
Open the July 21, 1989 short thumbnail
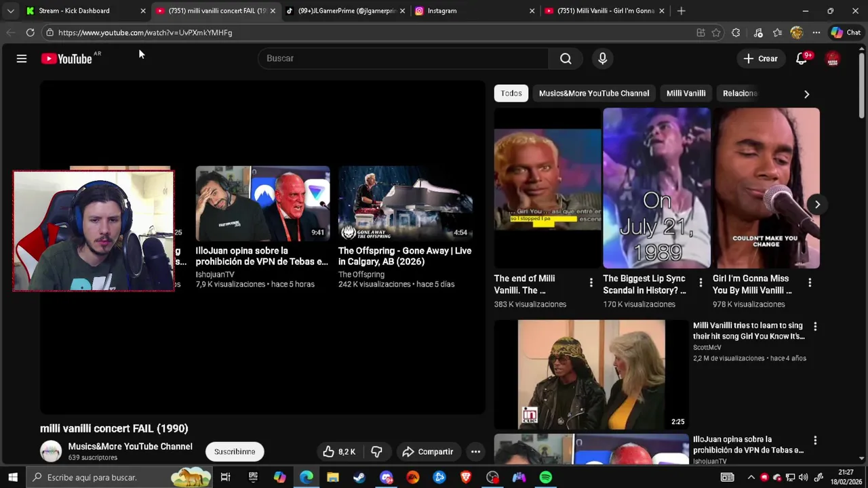[x=656, y=188]
